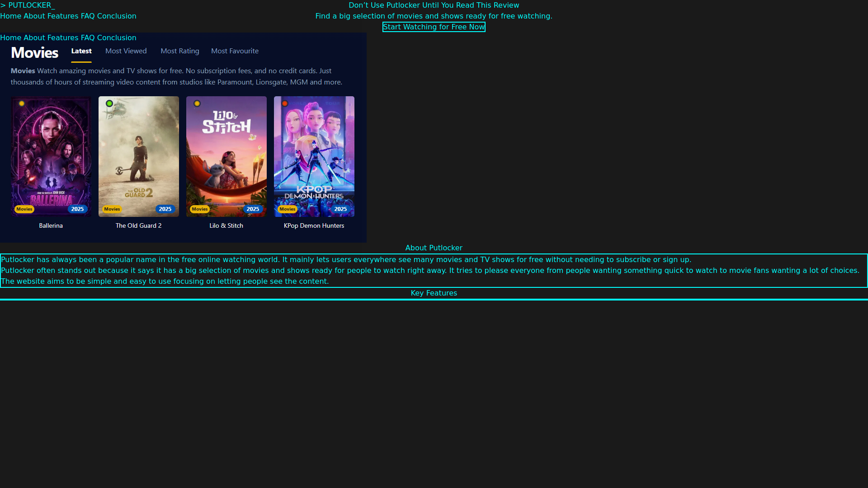Click the 2025 badge on KPop Demon Hunters poster
The height and width of the screenshot is (488, 868).
click(x=341, y=209)
